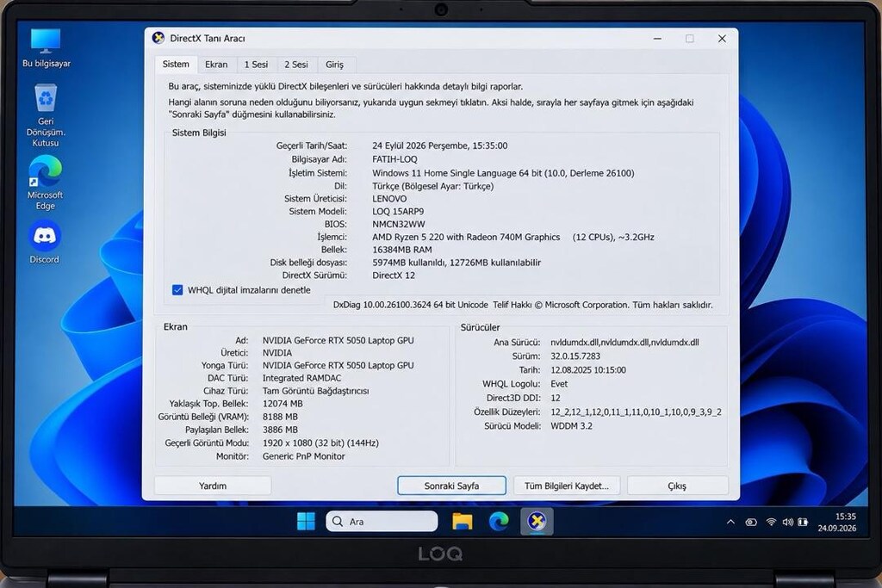Click the 8188 MB VRAM value

pos(280,417)
